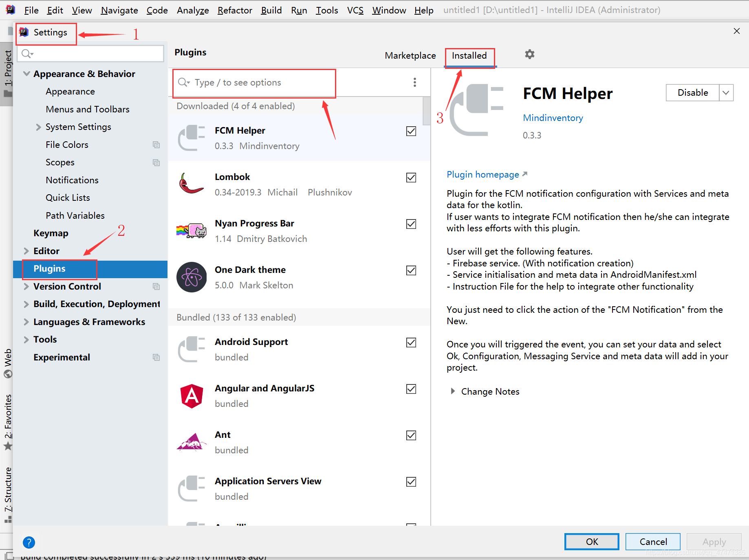Click the Scopes project-level icon

pos(156,163)
